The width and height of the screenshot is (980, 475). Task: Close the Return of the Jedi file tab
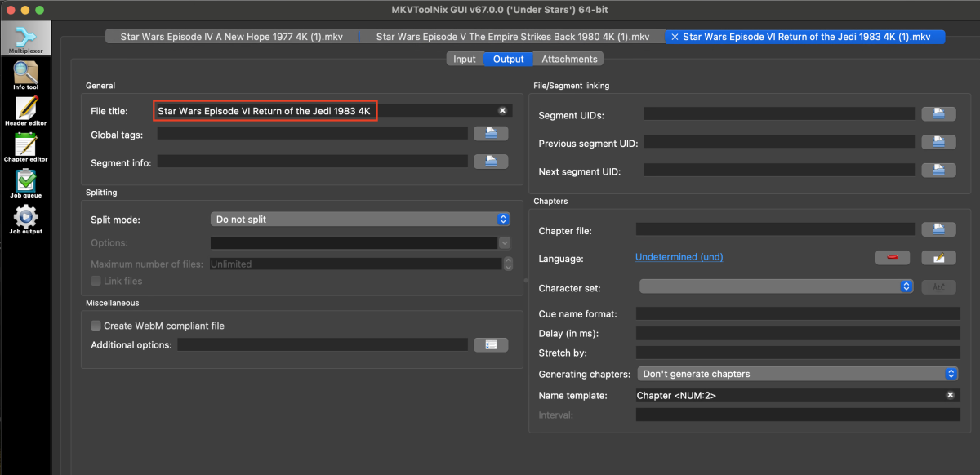point(675,37)
